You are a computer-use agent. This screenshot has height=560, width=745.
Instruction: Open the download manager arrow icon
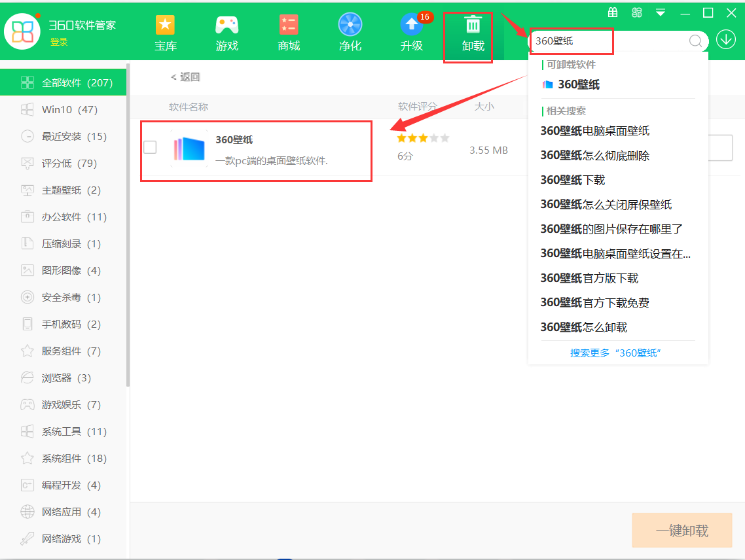[725, 39]
